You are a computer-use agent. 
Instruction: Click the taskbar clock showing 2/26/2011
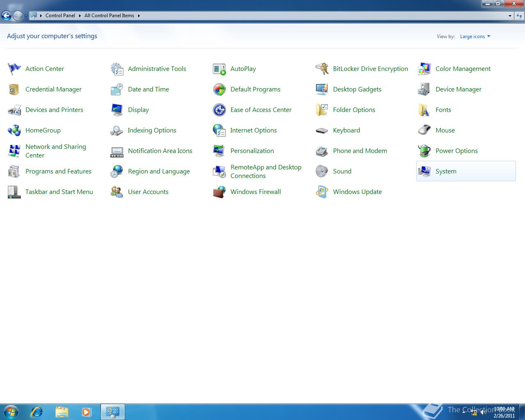point(504,412)
